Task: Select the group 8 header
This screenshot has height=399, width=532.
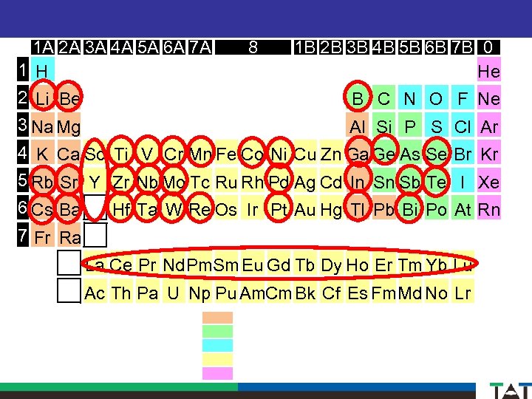Action: pyautogui.click(x=253, y=47)
